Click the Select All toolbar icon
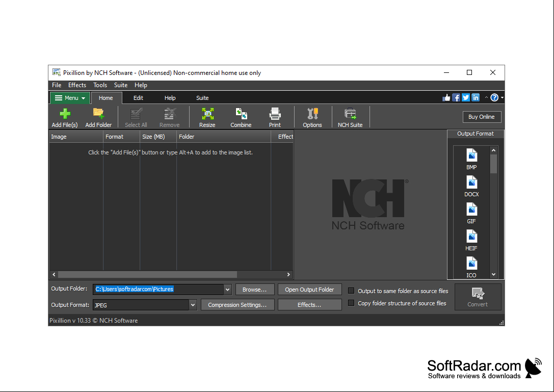This screenshot has height=392, width=554. pos(136,117)
